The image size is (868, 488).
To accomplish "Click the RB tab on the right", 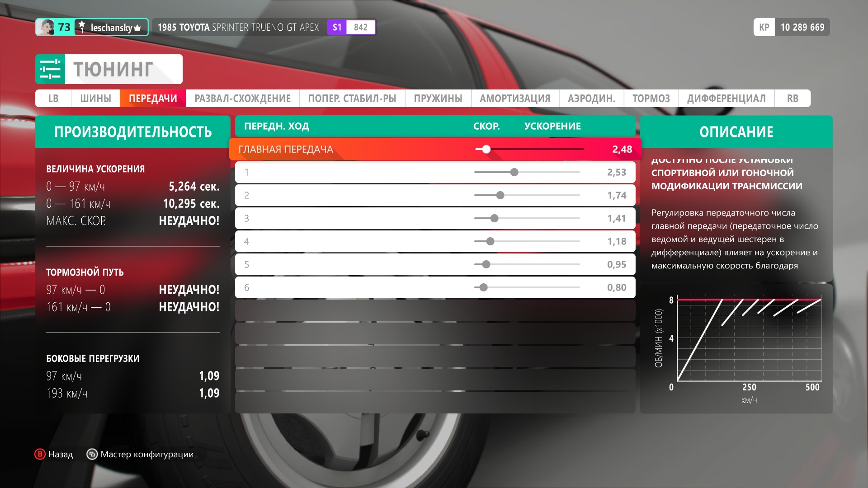I will (792, 99).
